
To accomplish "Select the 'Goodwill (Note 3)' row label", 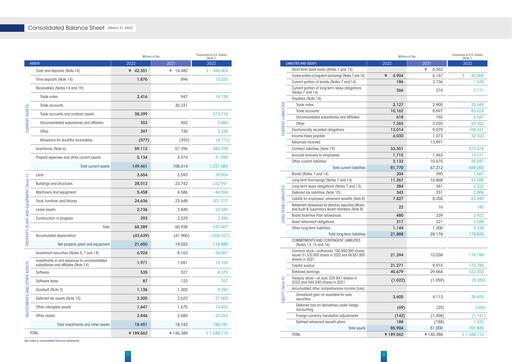I will (x=49, y=289).
